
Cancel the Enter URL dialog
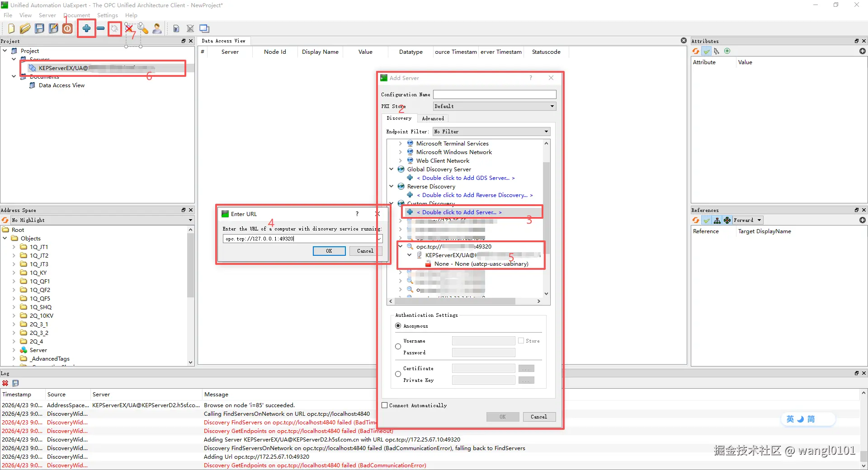point(365,251)
